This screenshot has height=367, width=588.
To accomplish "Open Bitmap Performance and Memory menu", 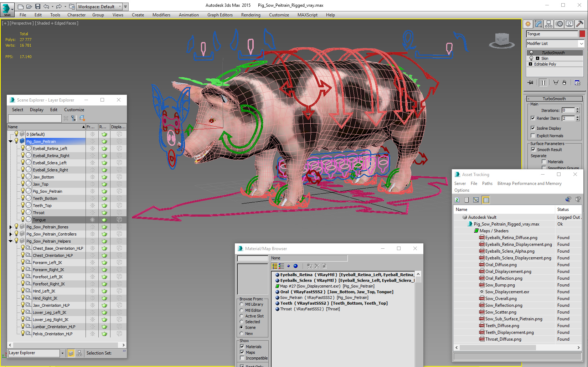I will point(529,183).
